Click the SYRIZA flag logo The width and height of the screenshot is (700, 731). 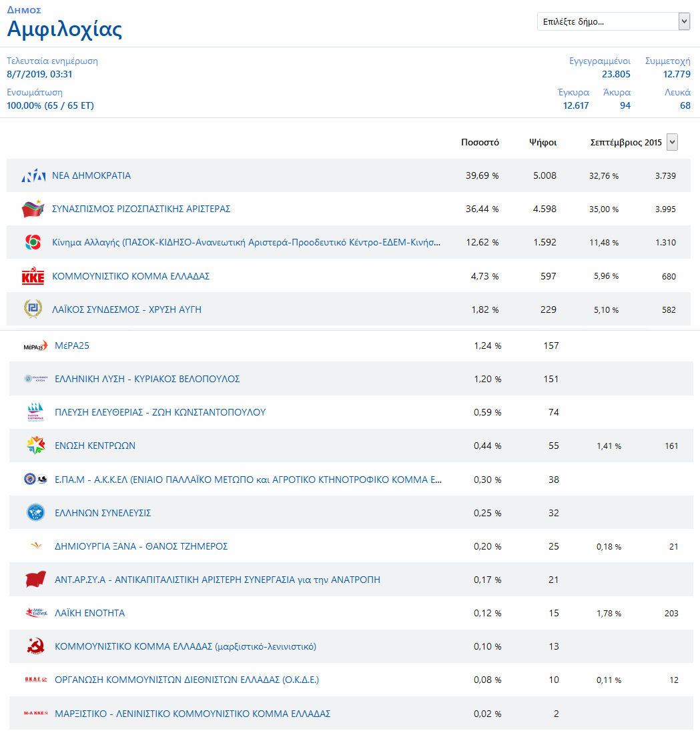33,209
